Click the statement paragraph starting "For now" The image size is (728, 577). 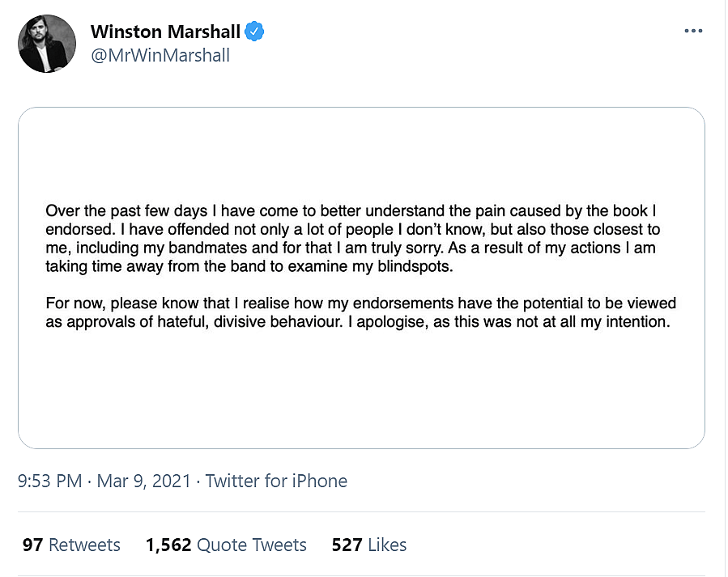click(360, 313)
